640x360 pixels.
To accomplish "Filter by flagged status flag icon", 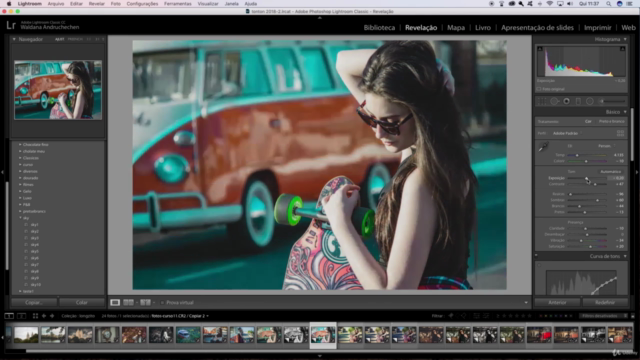I will click(451, 316).
